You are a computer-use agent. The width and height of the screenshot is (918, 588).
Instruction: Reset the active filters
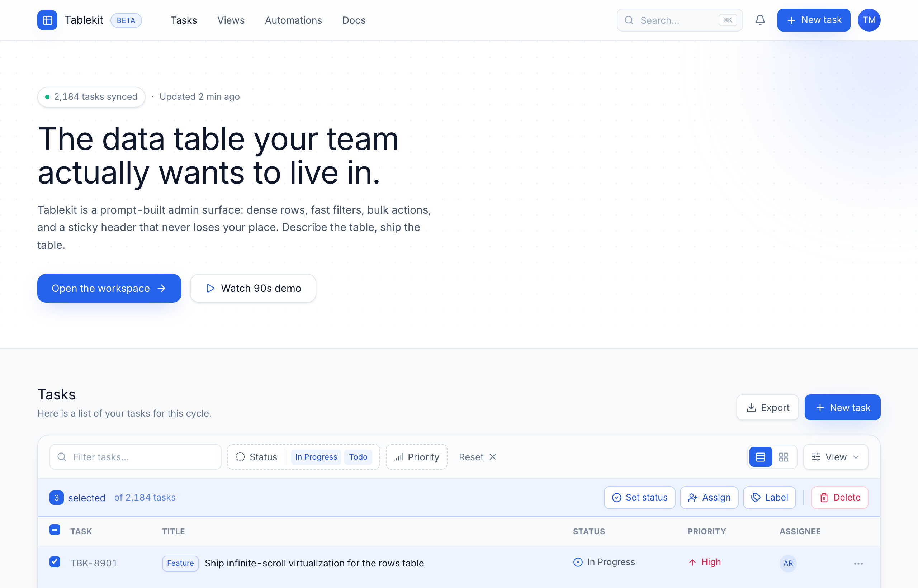click(477, 457)
